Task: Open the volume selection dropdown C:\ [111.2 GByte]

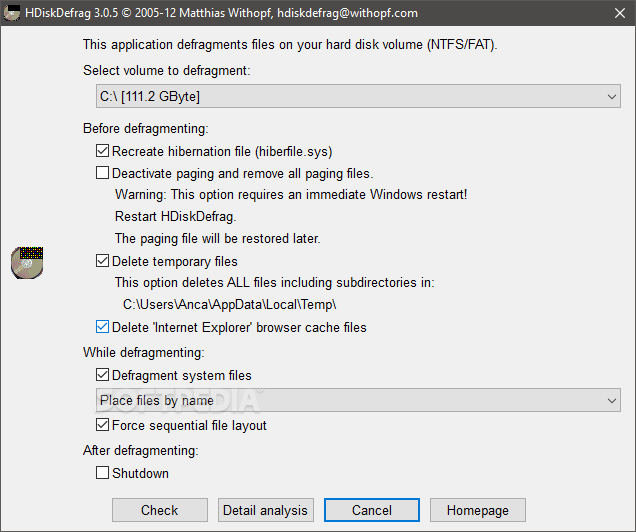Action: [358, 96]
